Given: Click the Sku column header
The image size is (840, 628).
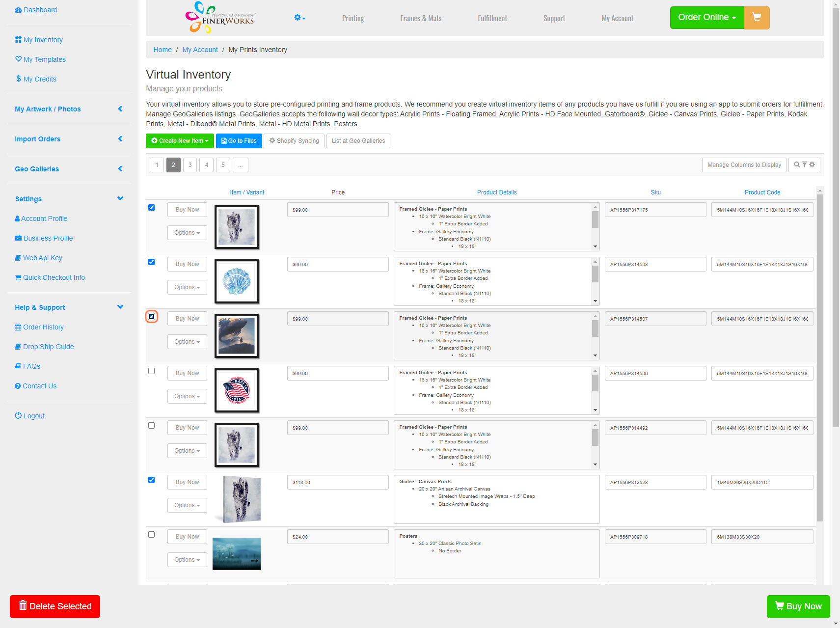Looking at the screenshot, I should pyautogui.click(x=655, y=192).
